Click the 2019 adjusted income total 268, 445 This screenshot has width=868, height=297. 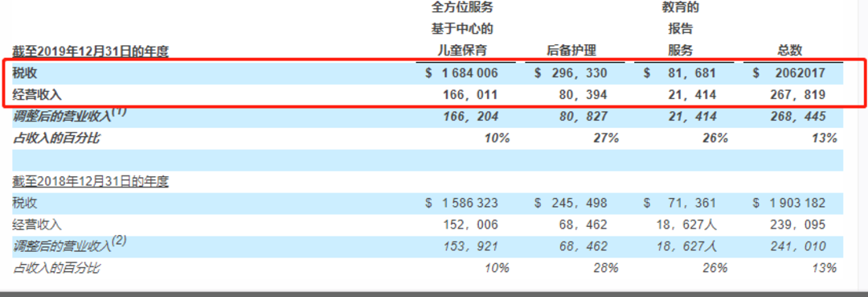797,117
